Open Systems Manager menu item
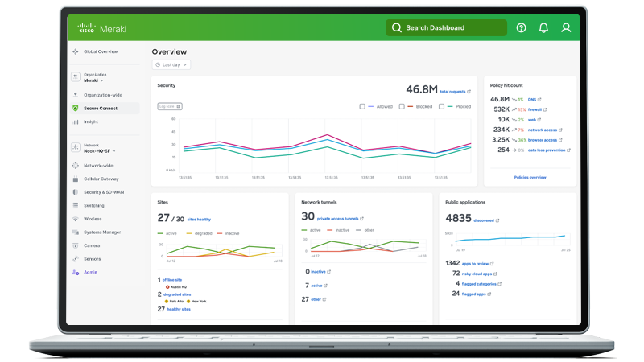 click(x=102, y=232)
